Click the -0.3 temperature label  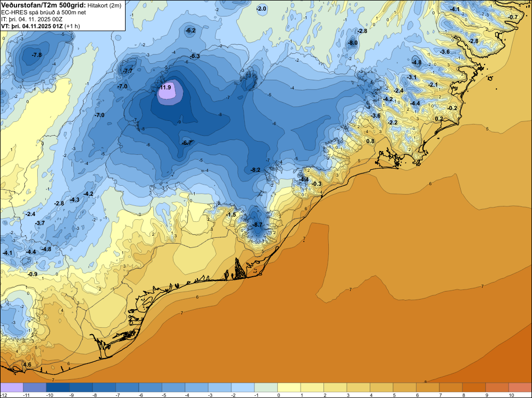[x=316, y=184]
